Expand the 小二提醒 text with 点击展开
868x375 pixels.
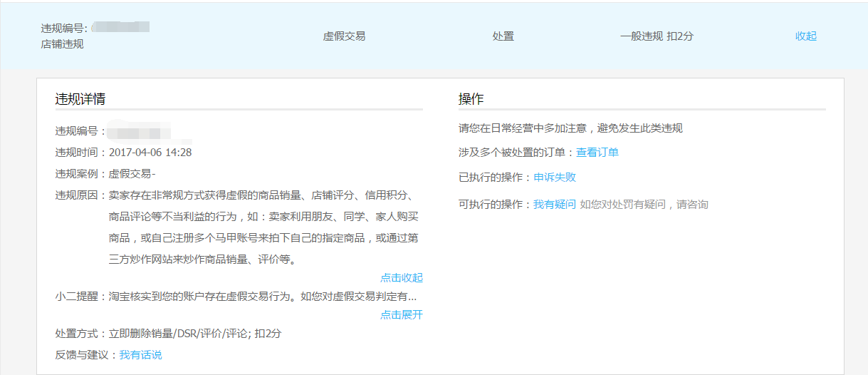click(x=401, y=315)
